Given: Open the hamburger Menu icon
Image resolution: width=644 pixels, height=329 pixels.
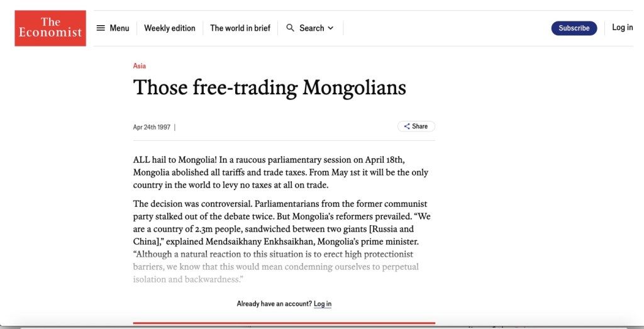Looking at the screenshot, I should (101, 28).
